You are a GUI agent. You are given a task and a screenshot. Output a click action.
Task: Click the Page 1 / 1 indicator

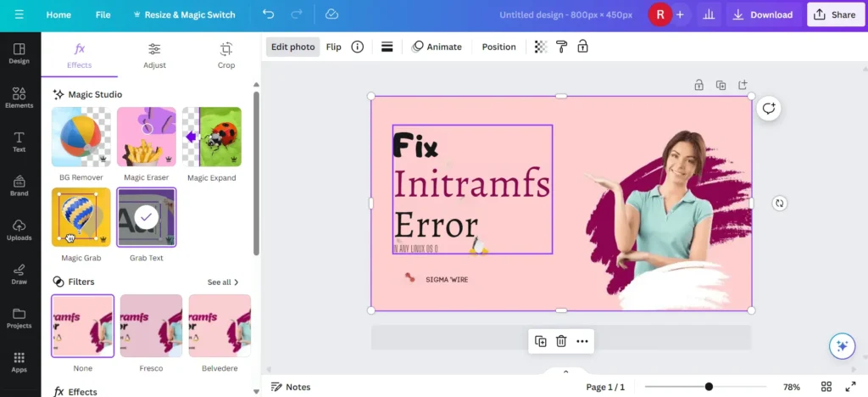click(x=605, y=387)
